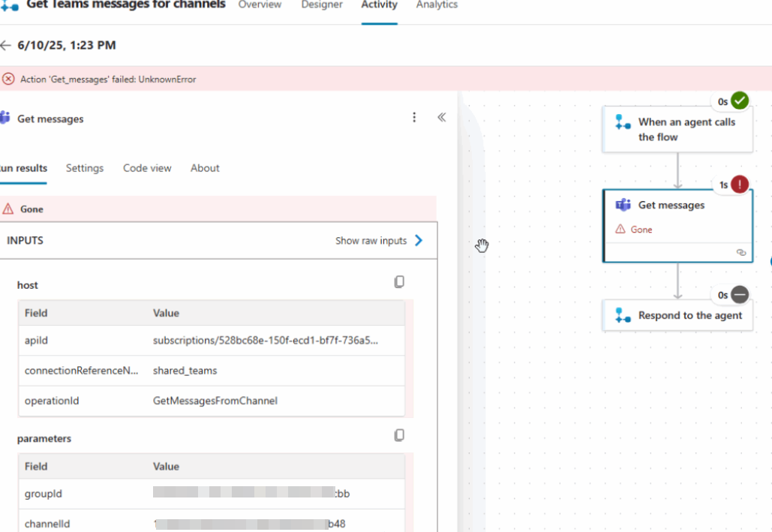Click the green success checkmark badge
The height and width of the screenshot is (532, 772).
[x=740, y=101]
